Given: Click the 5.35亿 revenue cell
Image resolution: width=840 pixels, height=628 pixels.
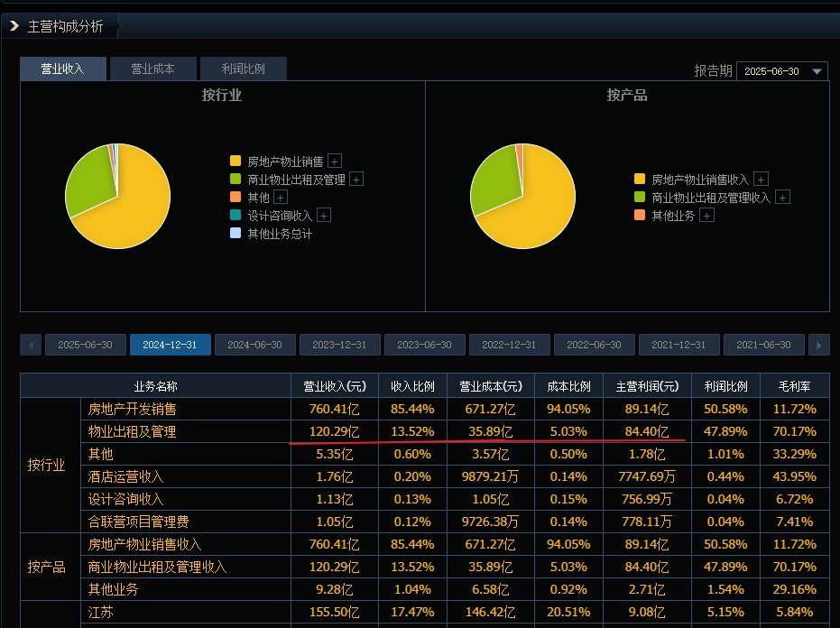Looking at the screenshot, I should [335, 454].
